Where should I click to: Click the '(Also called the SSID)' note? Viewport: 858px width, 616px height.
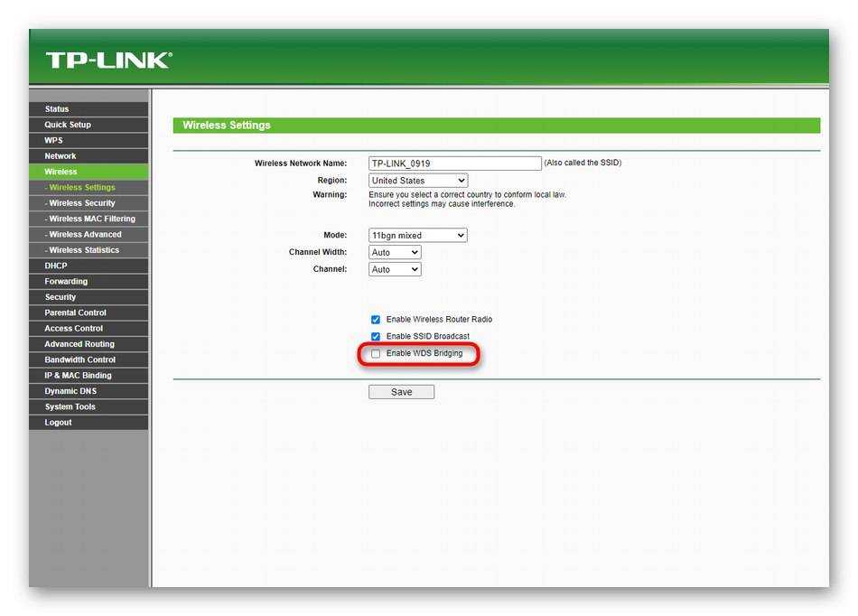point(583,163)
